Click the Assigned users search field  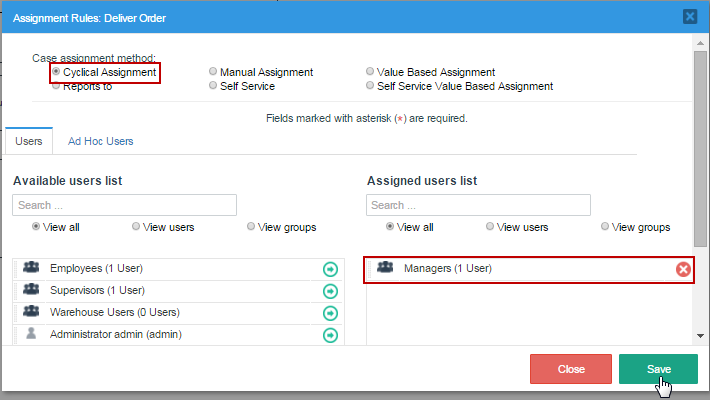pyautogui.click(x=478, y=205)
